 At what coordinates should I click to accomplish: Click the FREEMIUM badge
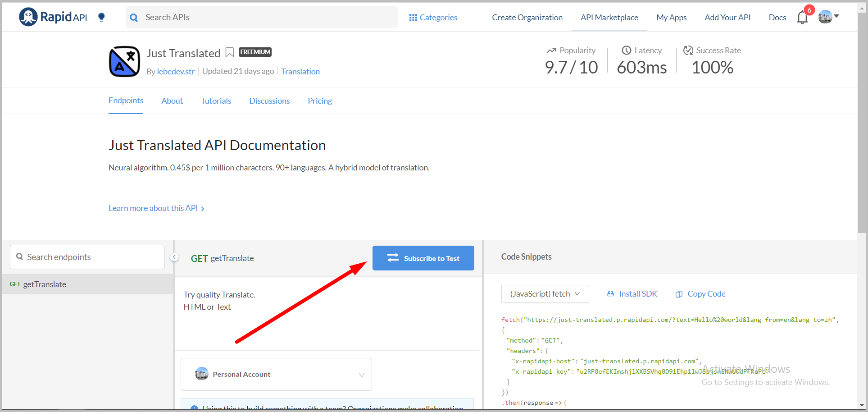255,52
